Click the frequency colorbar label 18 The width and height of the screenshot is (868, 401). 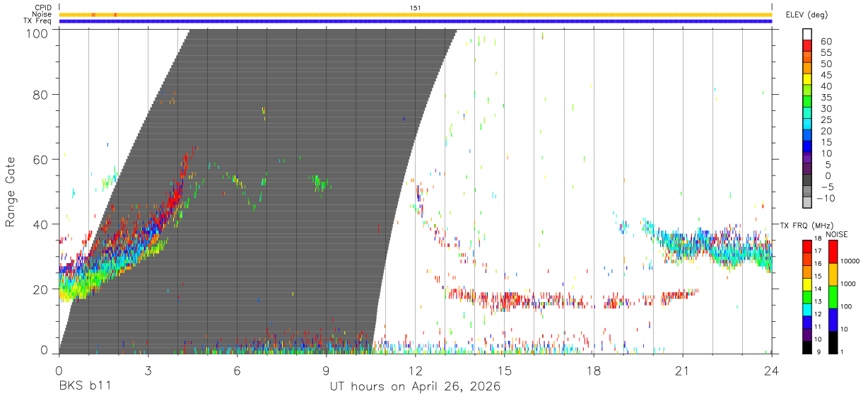818,239
